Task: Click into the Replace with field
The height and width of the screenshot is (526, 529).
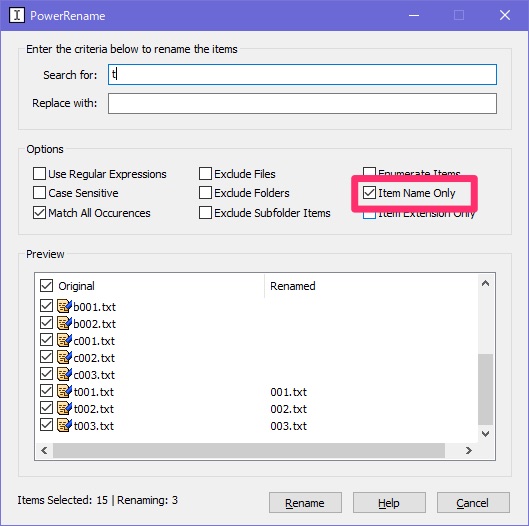Action: pyautogui.click(x=302, y=104)
